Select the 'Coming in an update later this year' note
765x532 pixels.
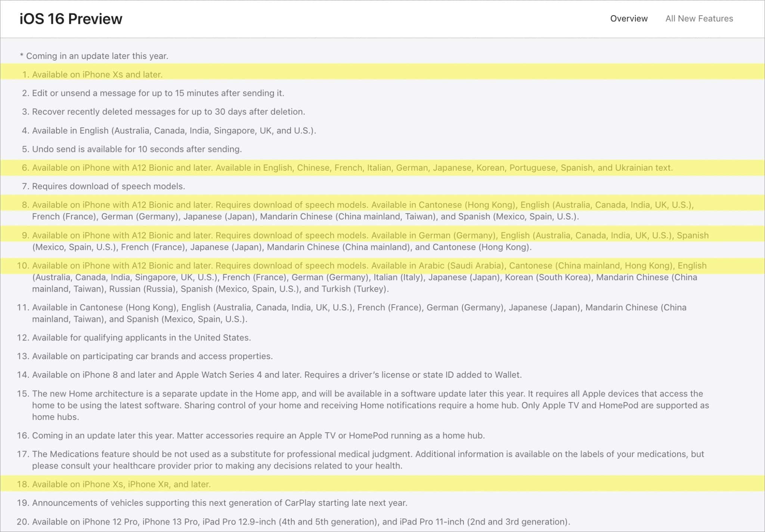pyautogui.click(x=94, y=56)
